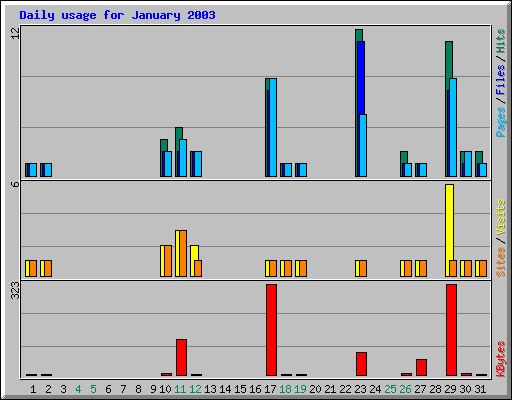Click the "6" y-axis value of middle chart

click(16, 184)
